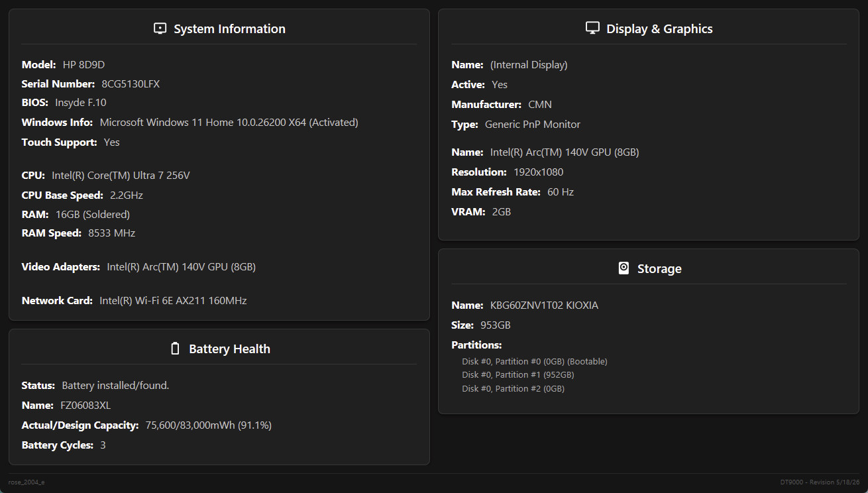868x493 pixels.
Task: Select serial number 8CG5130LFX
Action: pos(131,84)
